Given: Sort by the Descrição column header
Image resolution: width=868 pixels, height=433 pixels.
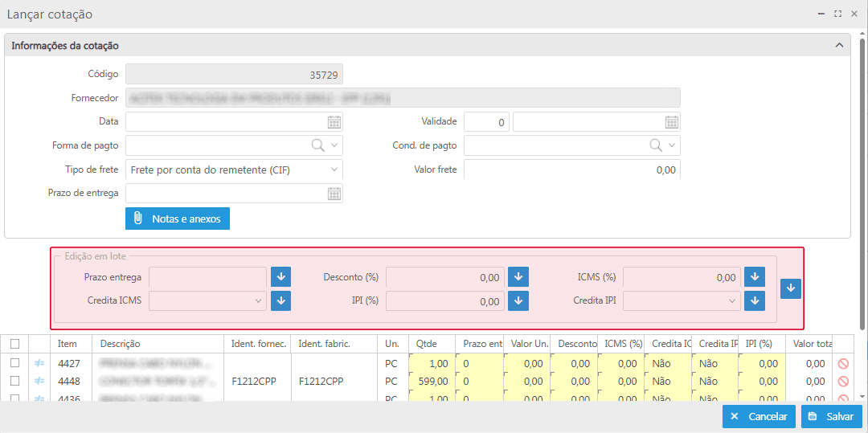Looking at the screenshot, I should tap(157, 344).
